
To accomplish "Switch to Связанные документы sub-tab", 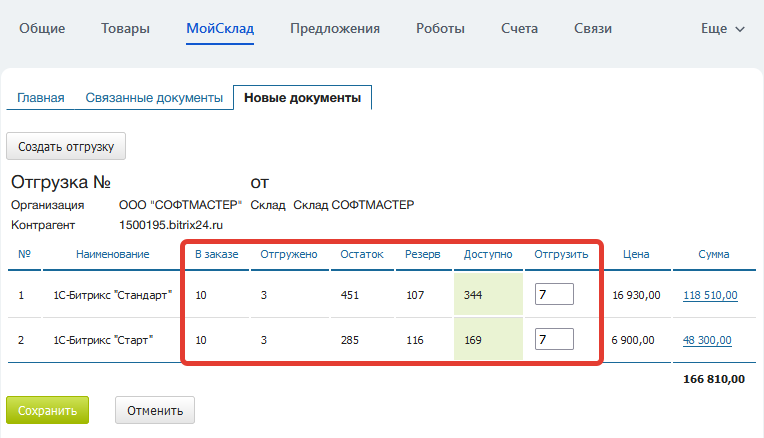I will click(x=154, y=98).
